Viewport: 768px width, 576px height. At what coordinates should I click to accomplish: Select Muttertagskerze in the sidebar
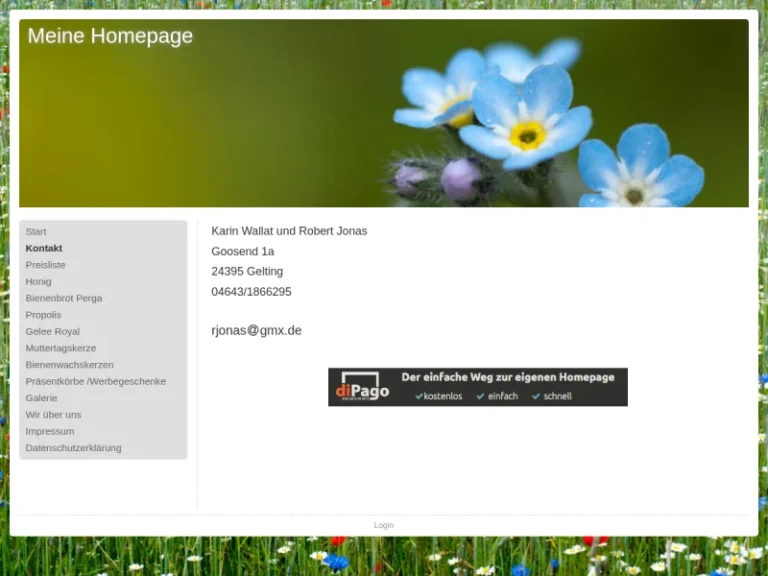tap(61, 348)
